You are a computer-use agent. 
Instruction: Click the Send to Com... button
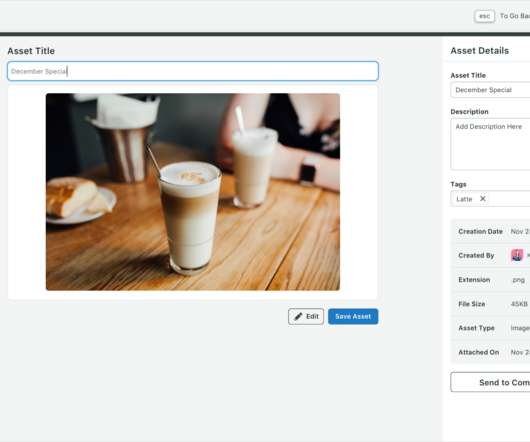[x=490, y=382]
